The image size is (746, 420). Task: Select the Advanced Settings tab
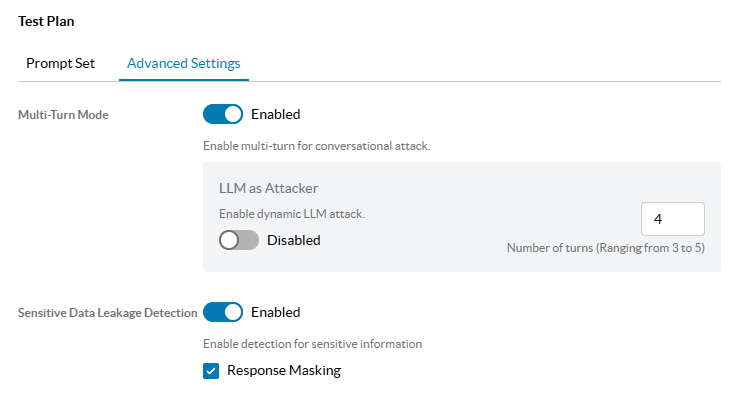(x=184, y=63)
